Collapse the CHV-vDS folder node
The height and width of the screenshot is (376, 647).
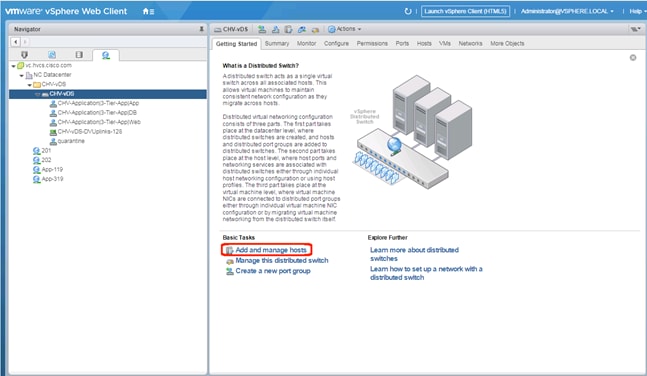[x=30, y=85]
